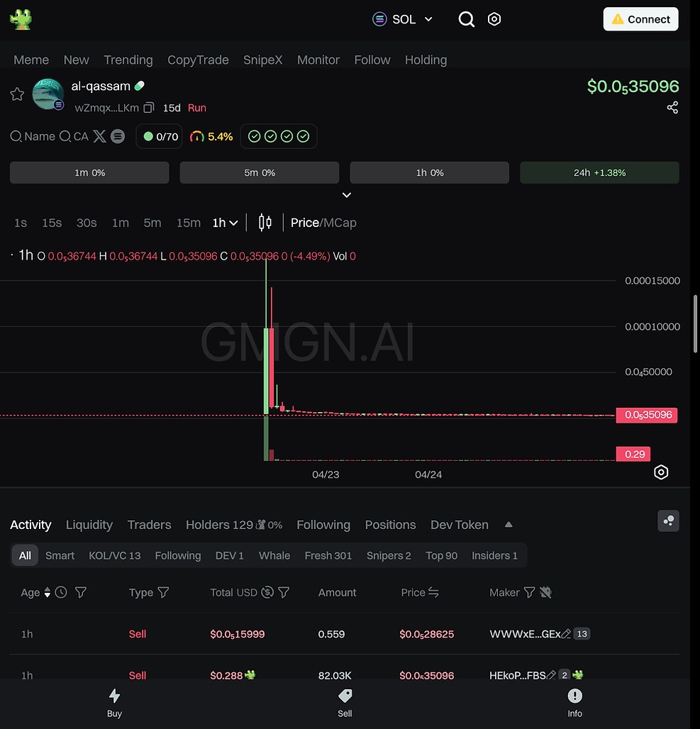Click the pill verification icon by al-qassam

click(x=139, y=86)
